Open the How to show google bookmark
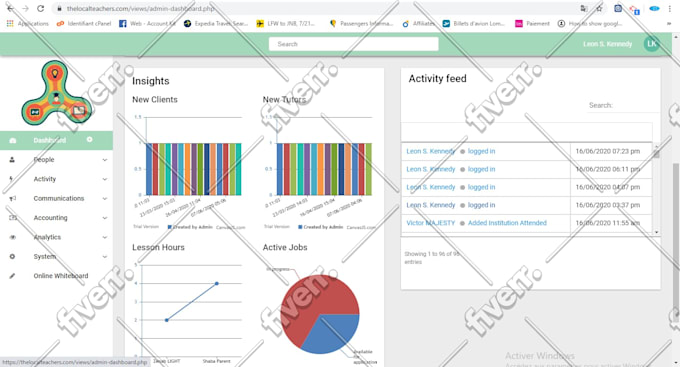 tap(590, 23)
